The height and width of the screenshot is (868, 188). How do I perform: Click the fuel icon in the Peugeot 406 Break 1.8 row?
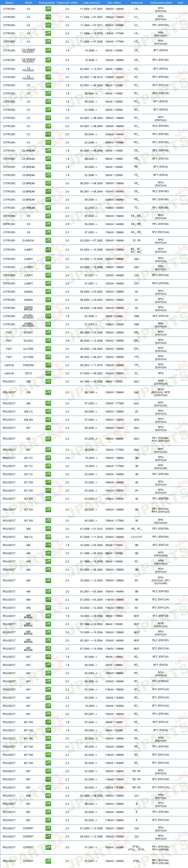click(x=48, y=616)
